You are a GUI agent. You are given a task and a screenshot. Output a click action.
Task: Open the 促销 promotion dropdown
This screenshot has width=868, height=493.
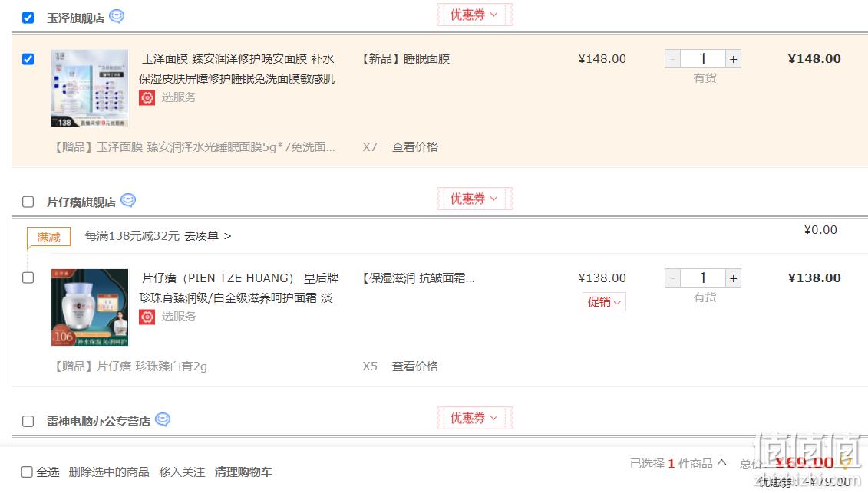pyautogui.click(x=604, y=301)
